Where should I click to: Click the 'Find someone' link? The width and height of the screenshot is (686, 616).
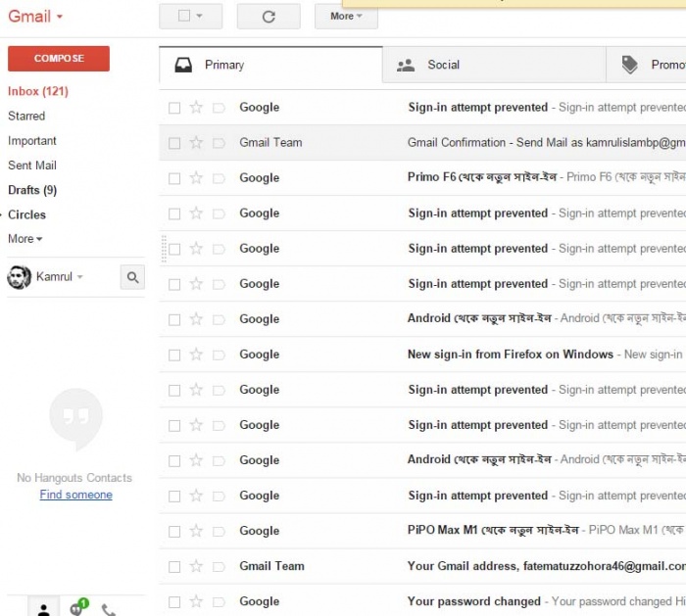[x=75, y=495]
